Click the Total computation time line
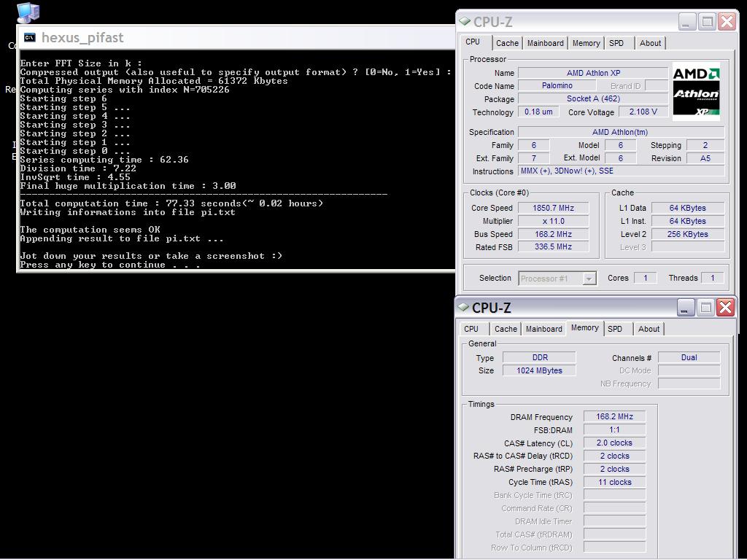747x560 pixels. pos(171,204)
